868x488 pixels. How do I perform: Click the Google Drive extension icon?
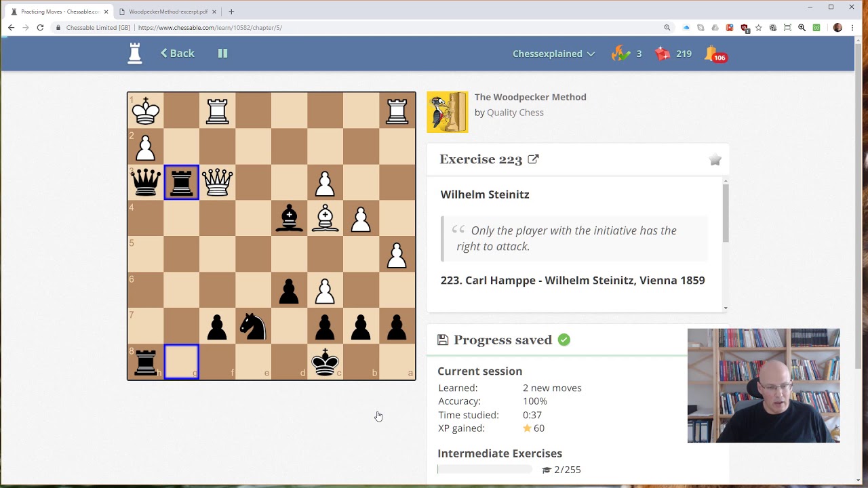(x=715, y=28)
